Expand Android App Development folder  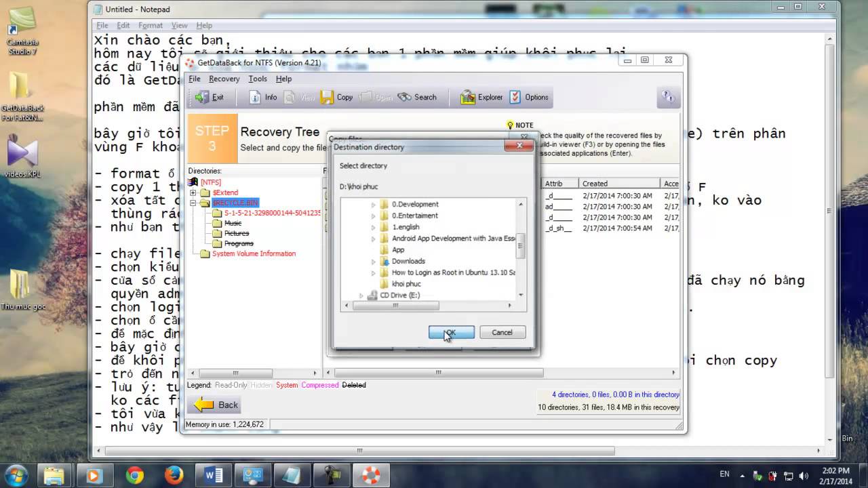(x=373, y=239)
